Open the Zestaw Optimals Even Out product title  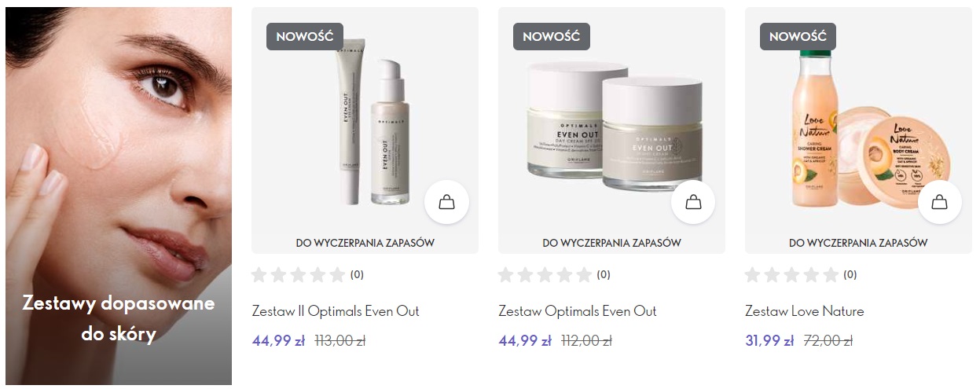pyautogui.click(x=578, y=311)
